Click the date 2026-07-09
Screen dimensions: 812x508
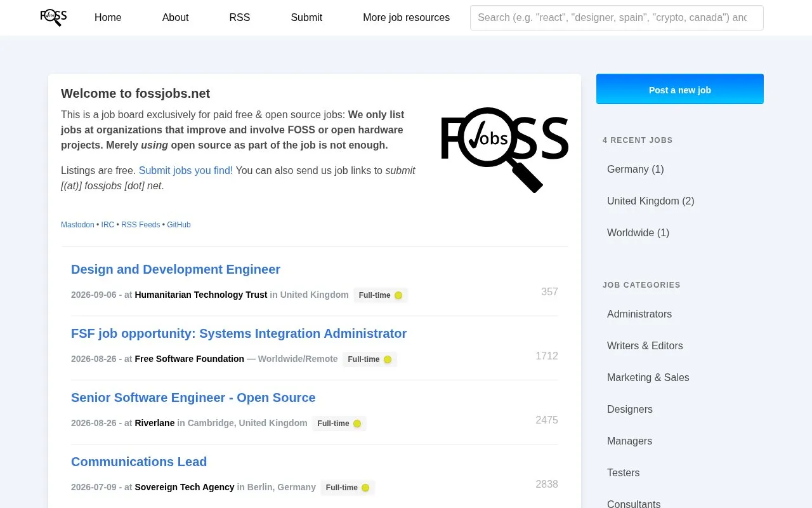pos(94,487)
